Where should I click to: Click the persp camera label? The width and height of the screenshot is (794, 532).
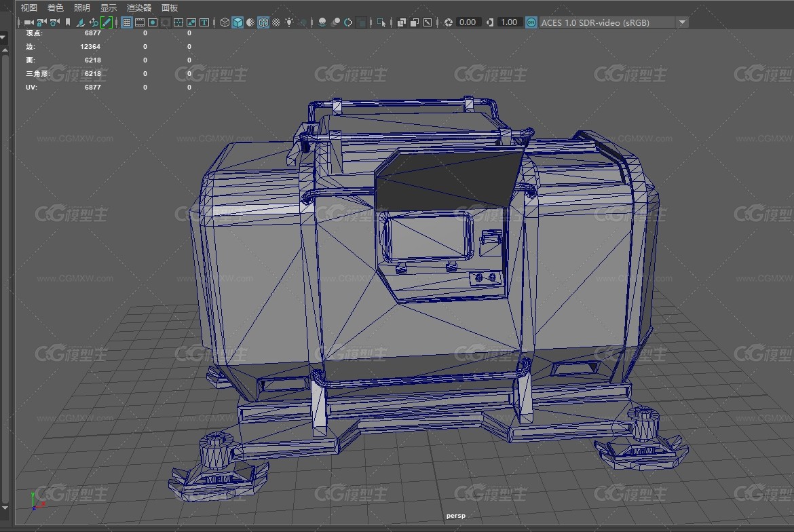tap(456, 515)
